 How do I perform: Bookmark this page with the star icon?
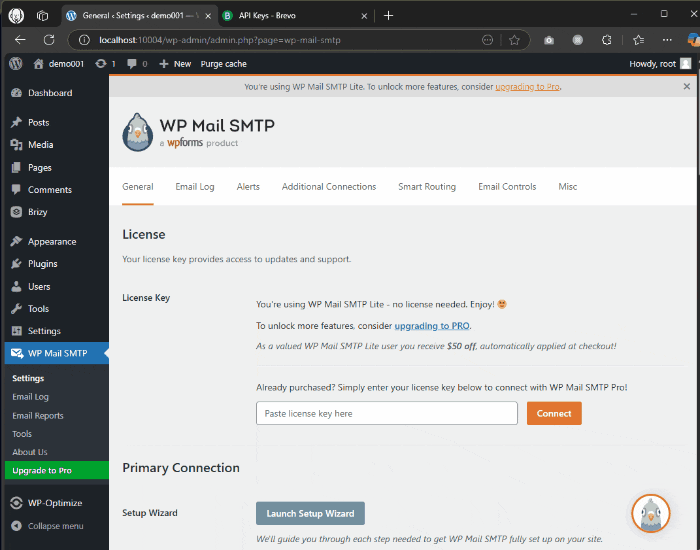(514, 40)
